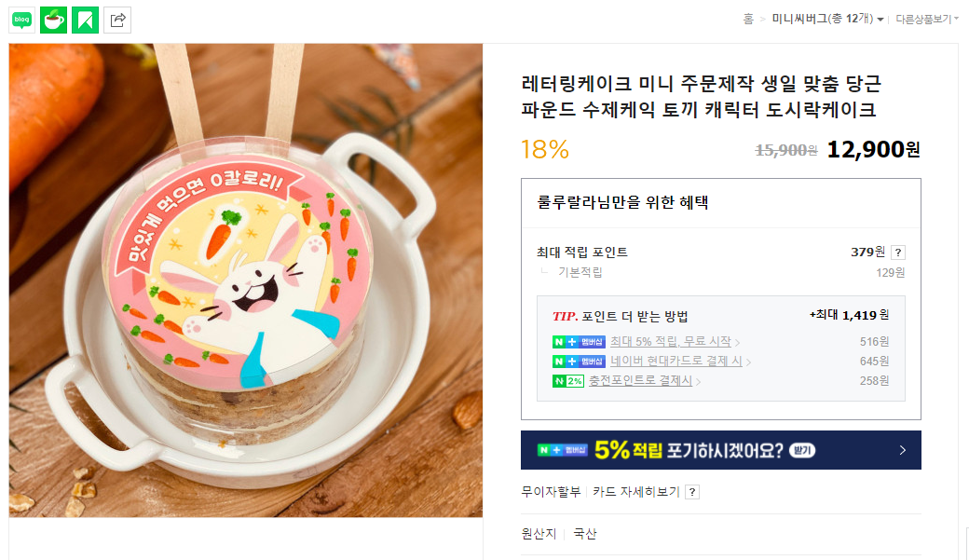Image resolution: width=969 pixels, height=560 pixels.
Task: Click 무이자할부 text
Action: pyautogui.click(x=551, y=492)
